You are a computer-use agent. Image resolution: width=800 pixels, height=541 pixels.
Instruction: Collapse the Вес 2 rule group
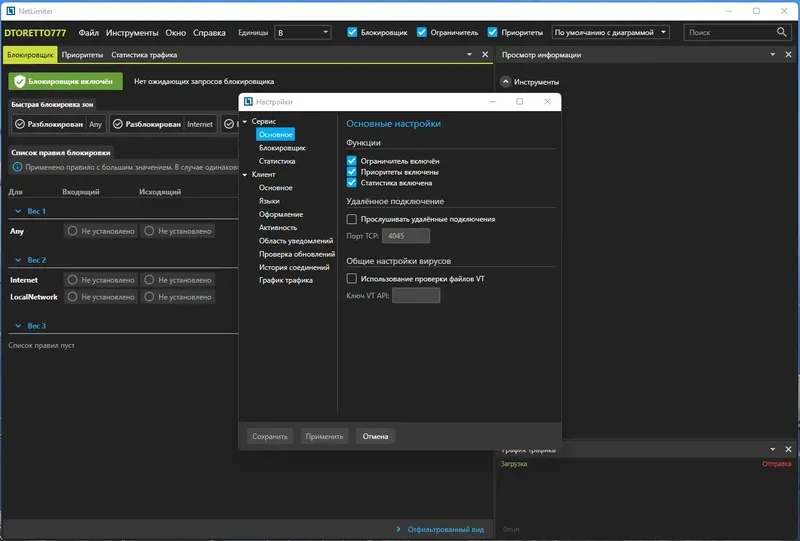(x=18, y=260)
